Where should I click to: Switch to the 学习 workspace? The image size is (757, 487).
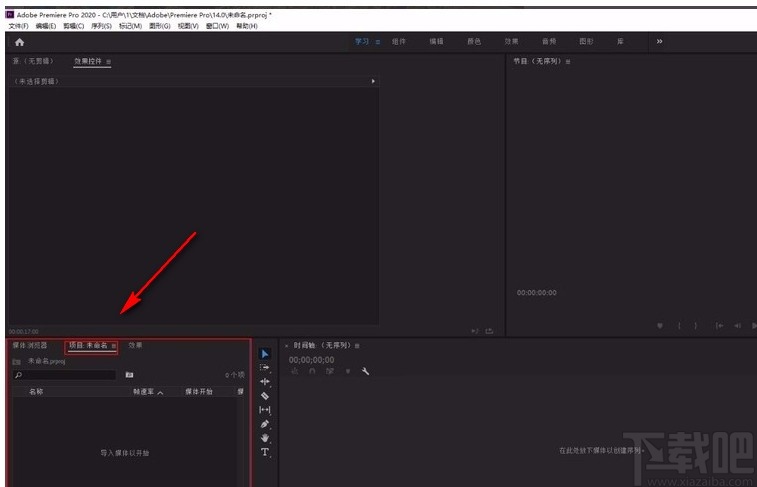point(362,42)
